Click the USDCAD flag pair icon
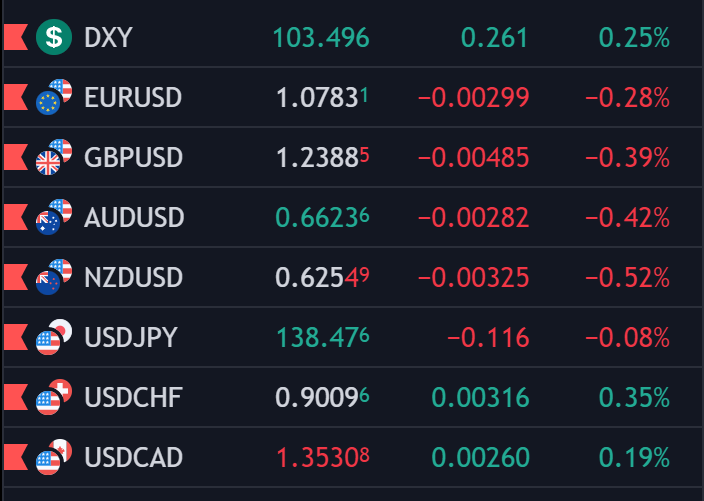 (54, 457)
